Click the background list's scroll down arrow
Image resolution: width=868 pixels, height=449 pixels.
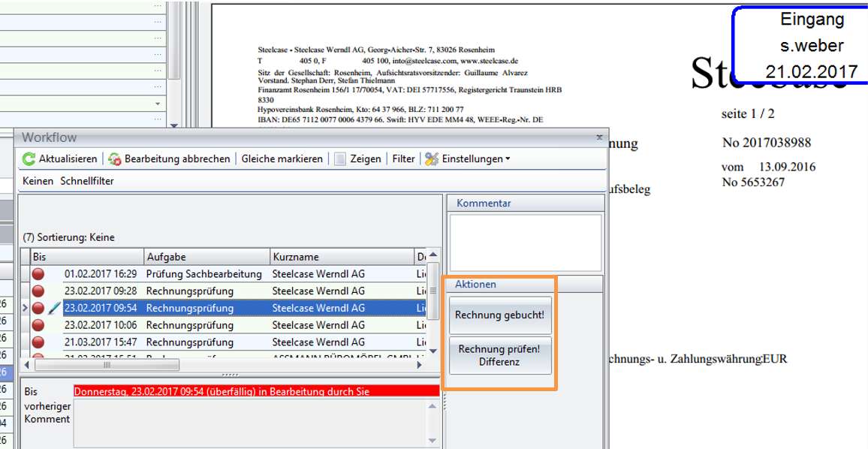[x=173, y=125]
